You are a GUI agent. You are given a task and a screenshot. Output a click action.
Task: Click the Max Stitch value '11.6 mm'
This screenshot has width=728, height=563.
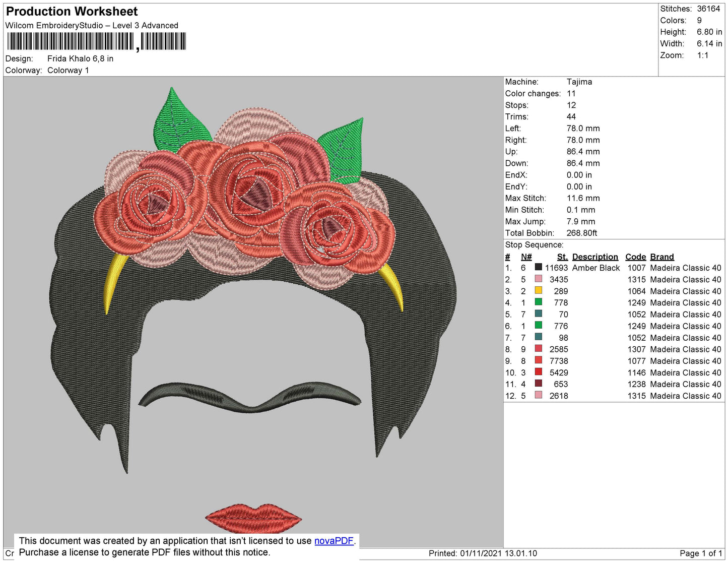[x=583, y=198]
